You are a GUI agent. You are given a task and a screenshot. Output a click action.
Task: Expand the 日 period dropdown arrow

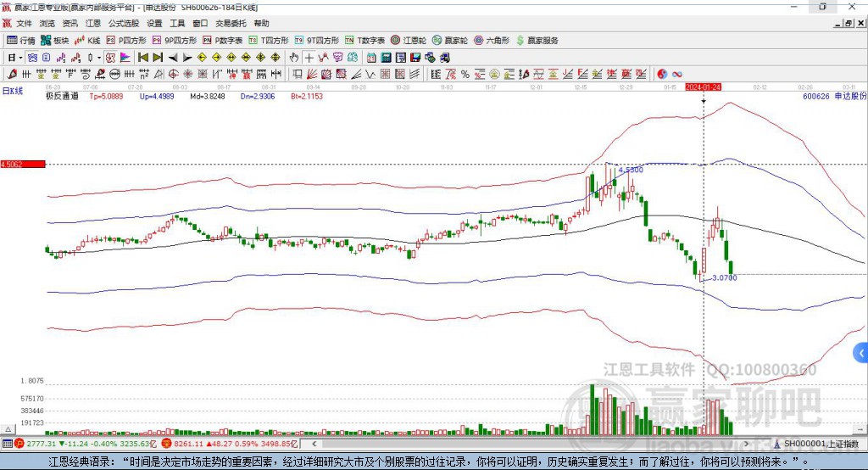click(20, 58)
